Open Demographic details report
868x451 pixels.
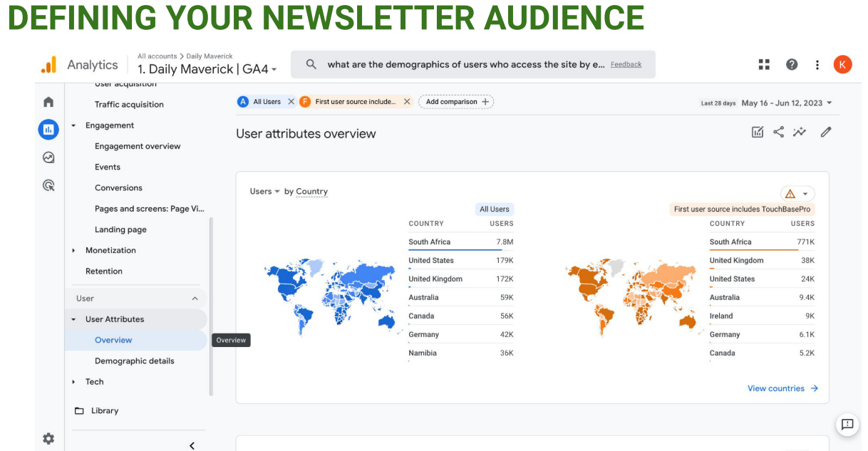coord(135,361)
